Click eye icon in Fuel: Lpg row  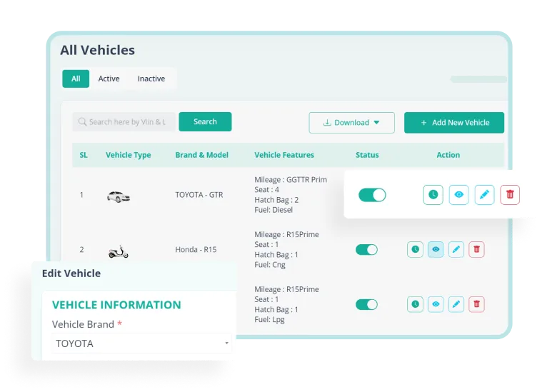[436, 304]
